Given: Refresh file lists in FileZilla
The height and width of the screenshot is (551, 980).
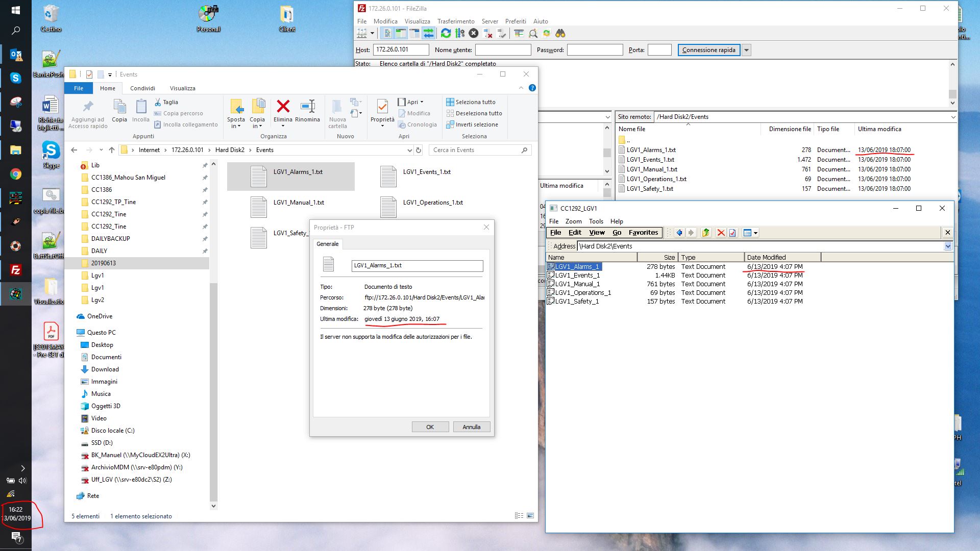Looking at the screenshot, I should (446, 33).
